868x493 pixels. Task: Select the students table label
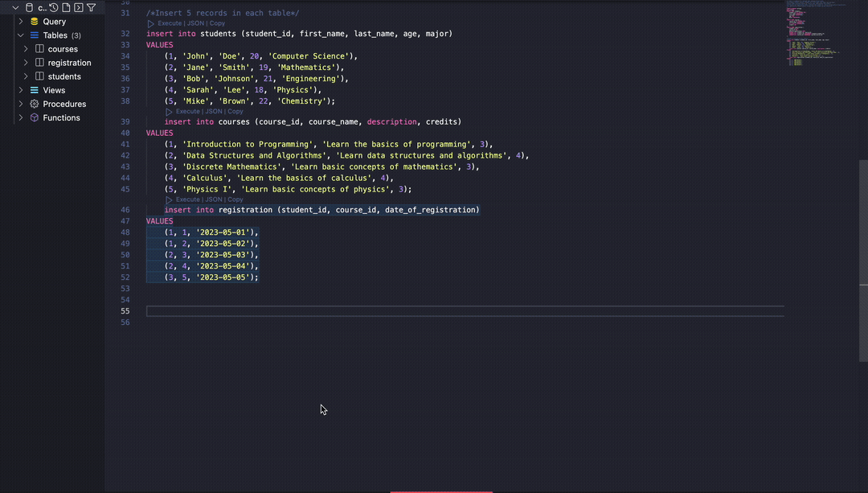pyautogui.click(x=64, y=76)
